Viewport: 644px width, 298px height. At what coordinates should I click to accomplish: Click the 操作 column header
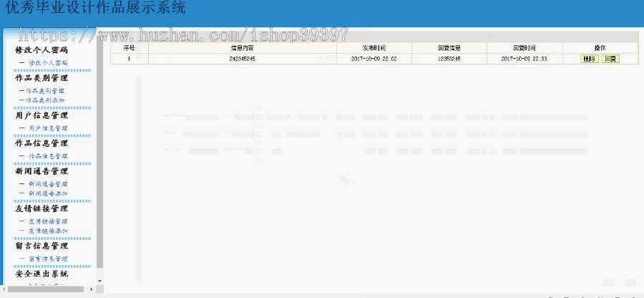(x=600, y=48)
